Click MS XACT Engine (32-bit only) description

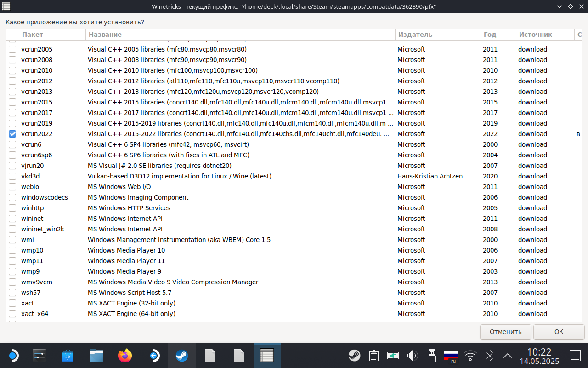point(132,303)
